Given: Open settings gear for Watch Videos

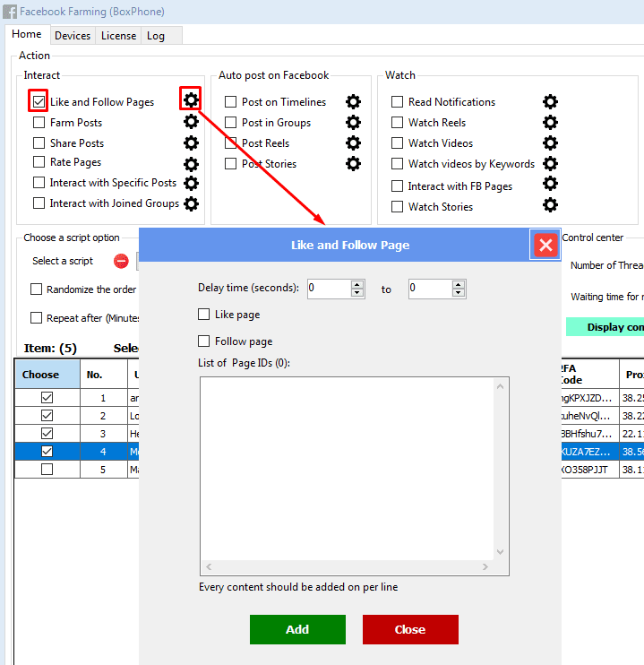Looking at the screenshot, I should [x=550, y=142].
